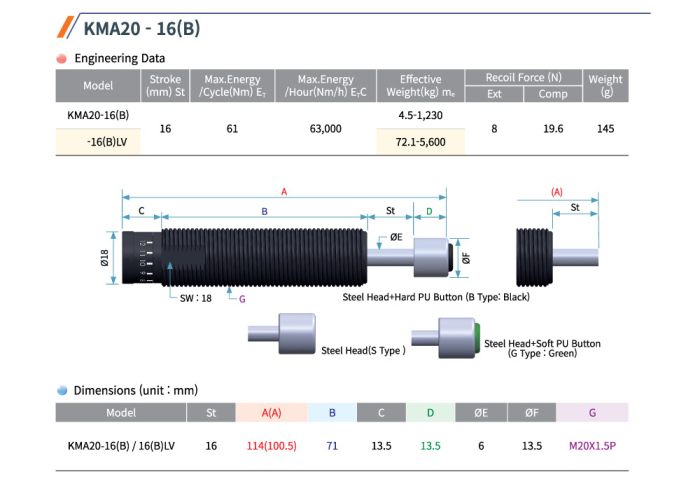Click the red bullet beside Engineering Data
The height and width of the screenshot is (486, 700).
62,59
